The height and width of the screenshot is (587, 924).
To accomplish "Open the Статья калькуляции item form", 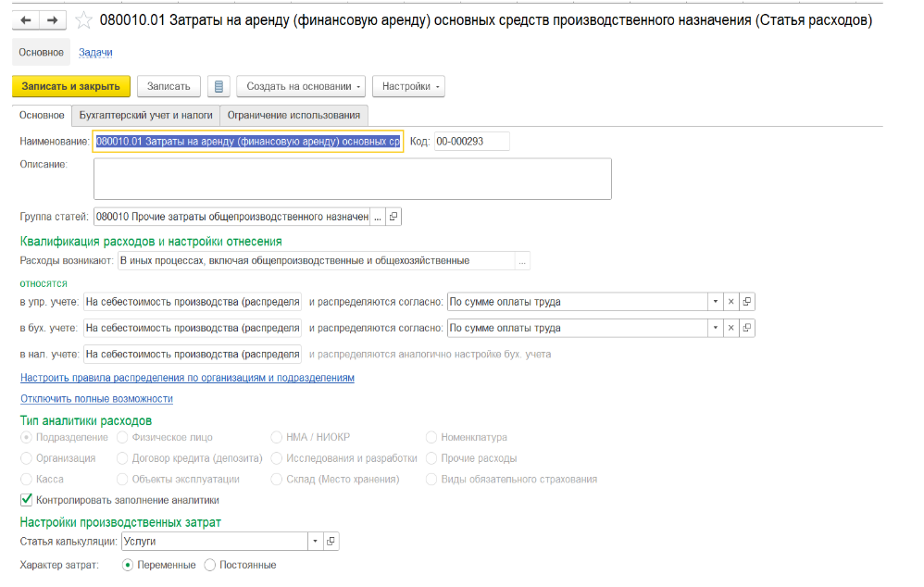I will pos(331,542).
